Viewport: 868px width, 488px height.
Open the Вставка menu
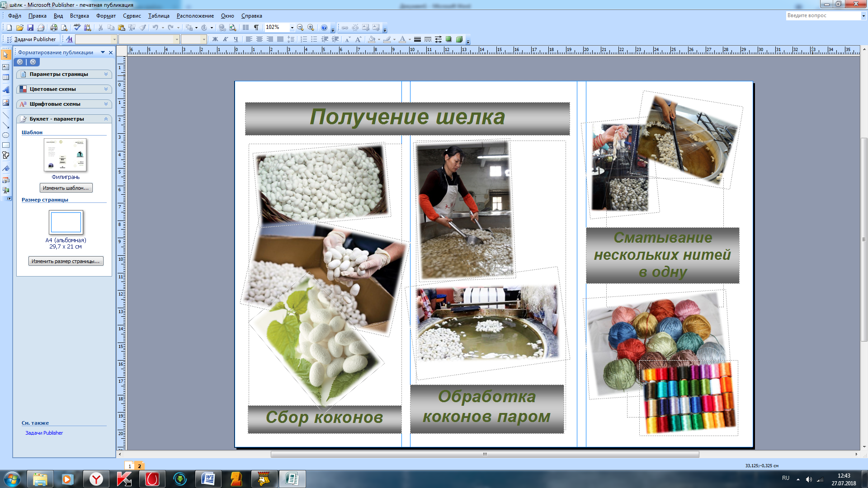pyautogui.click(x=79, y=16)
